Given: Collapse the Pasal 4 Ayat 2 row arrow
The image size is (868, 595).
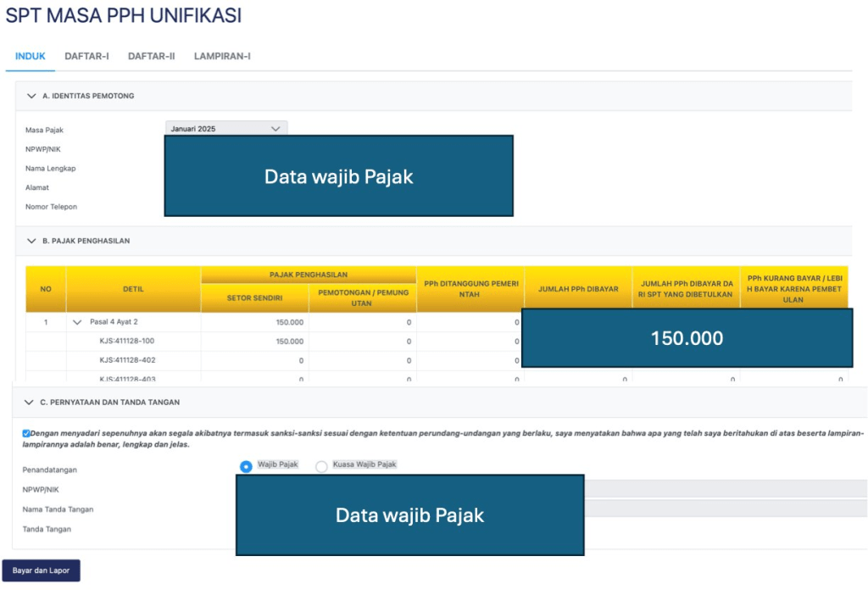Looking at the screenshot, I should 77,322.
